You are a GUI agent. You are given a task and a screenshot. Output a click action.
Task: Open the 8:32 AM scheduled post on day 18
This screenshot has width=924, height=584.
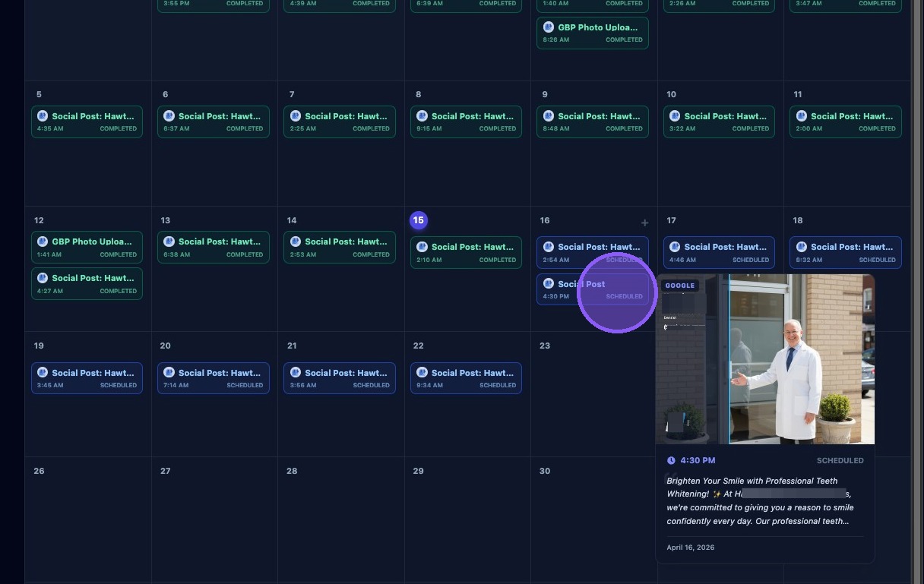(846, 252)
